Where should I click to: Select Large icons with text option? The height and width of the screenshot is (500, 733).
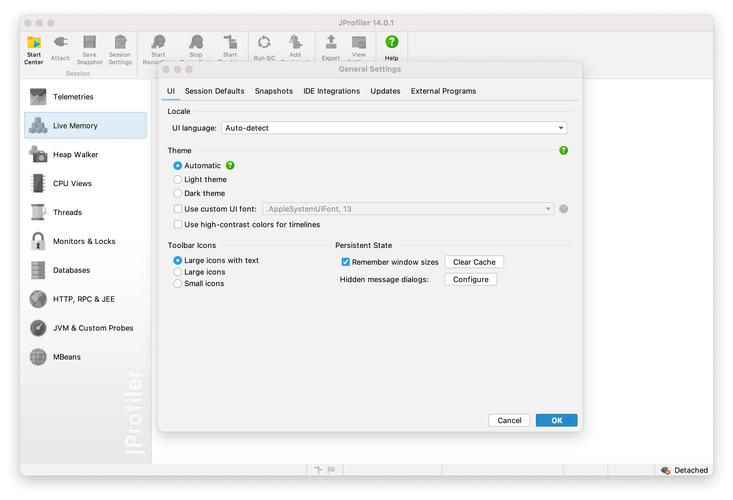178,260
